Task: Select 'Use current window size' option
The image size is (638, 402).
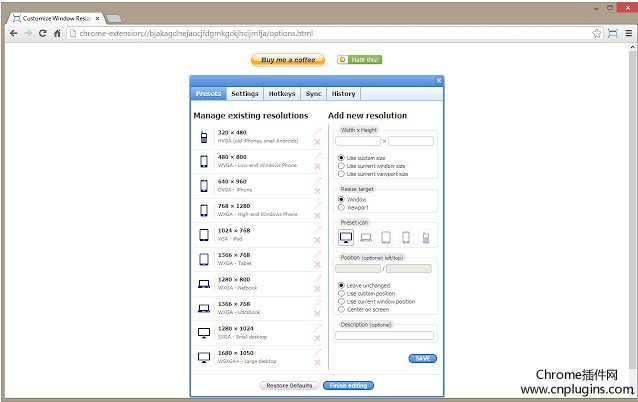Action: tap(341, 166)
